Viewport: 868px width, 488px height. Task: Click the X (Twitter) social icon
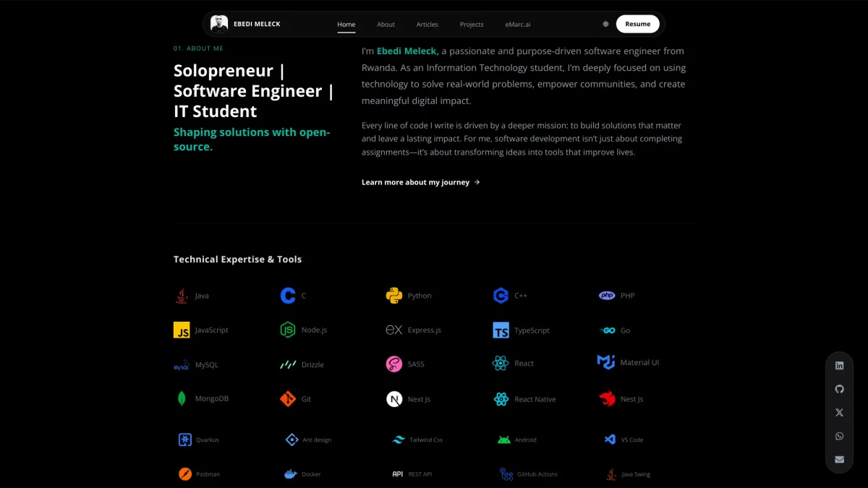839,412
